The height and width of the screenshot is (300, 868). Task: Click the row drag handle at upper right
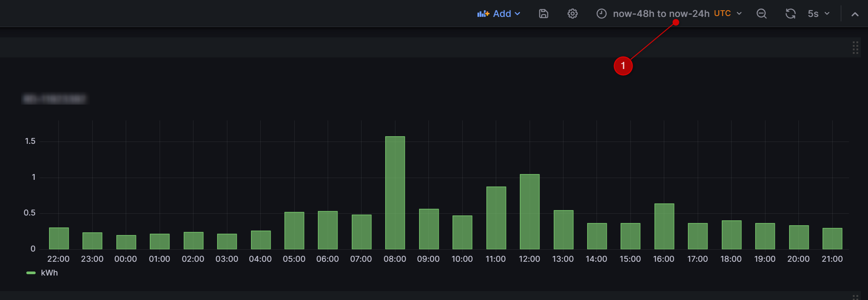855,48
